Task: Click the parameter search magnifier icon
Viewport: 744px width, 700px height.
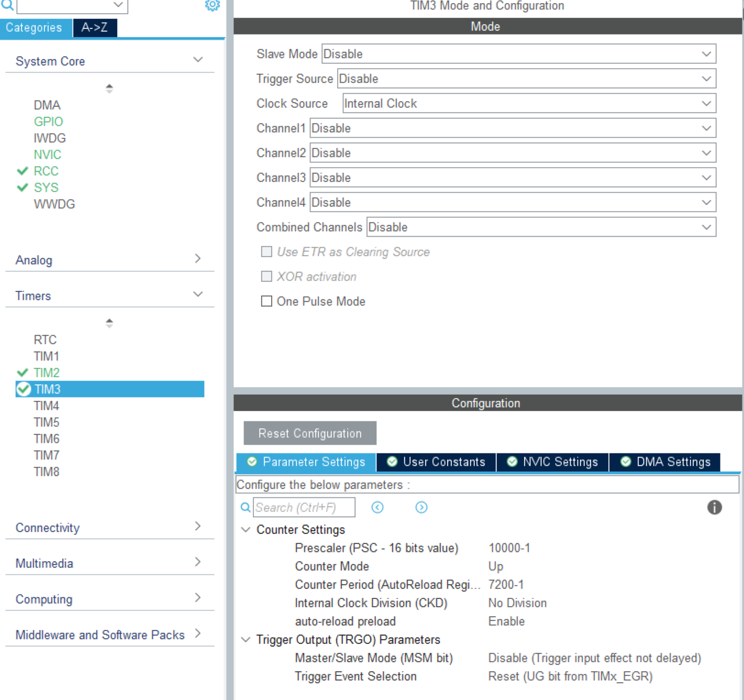Action: [x=245, y=507]
